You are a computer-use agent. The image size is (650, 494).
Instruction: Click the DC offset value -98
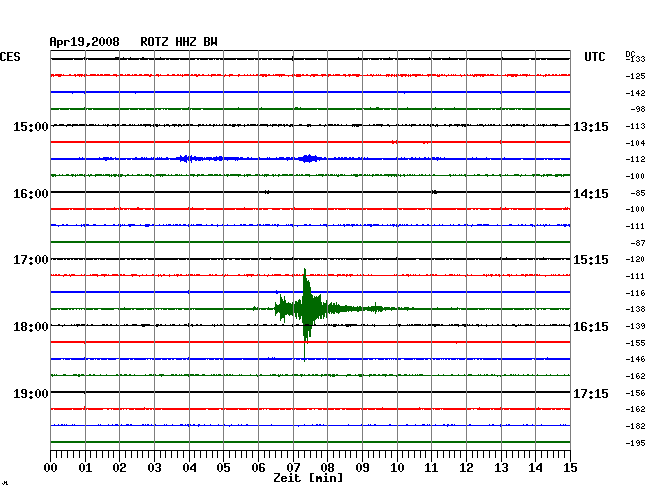pos(638,109)
